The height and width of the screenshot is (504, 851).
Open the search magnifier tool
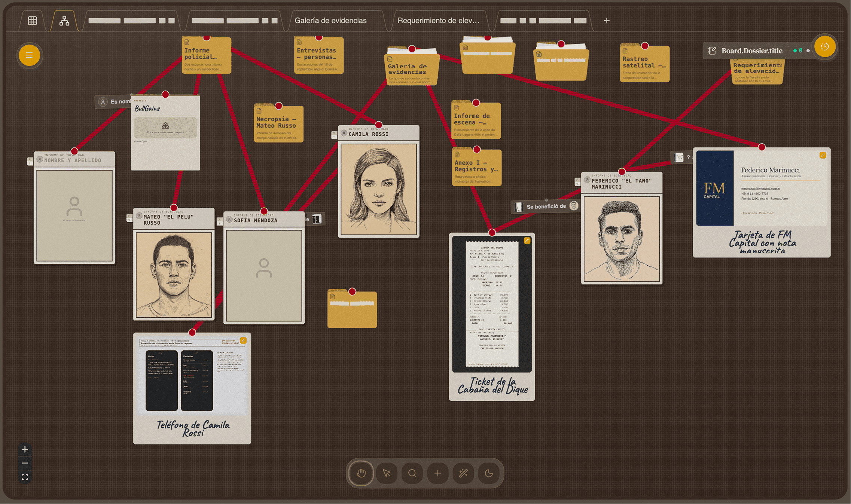click(412, 473)
